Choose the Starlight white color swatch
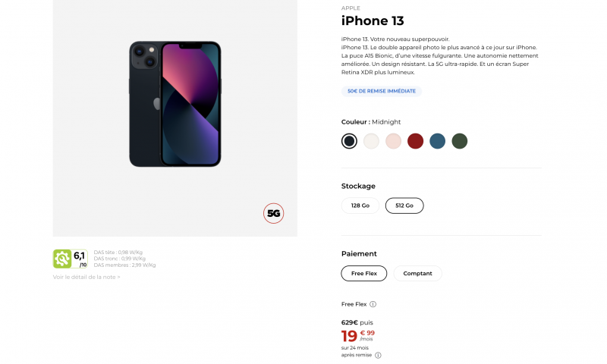 pyautogui.click(x=371, y=141)
